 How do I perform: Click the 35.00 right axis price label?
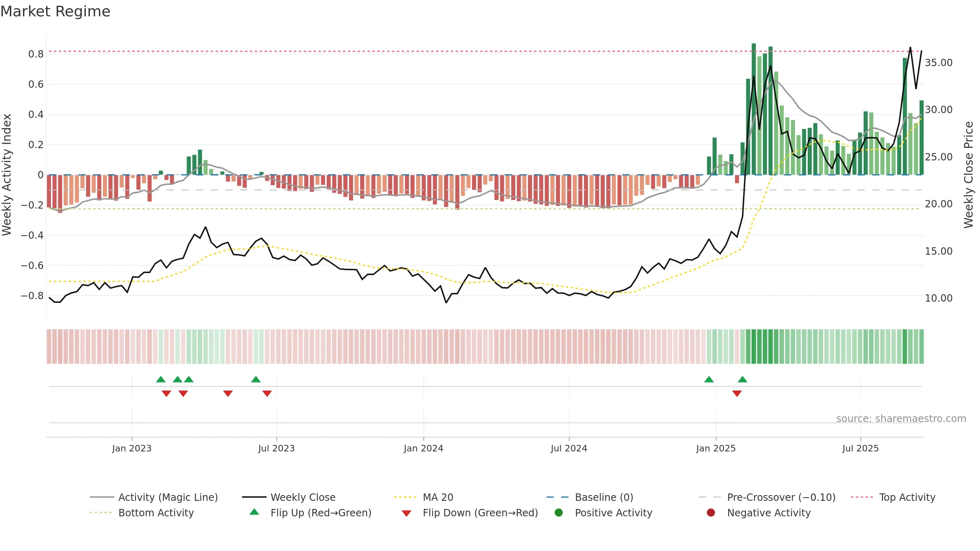coord(939,62)
